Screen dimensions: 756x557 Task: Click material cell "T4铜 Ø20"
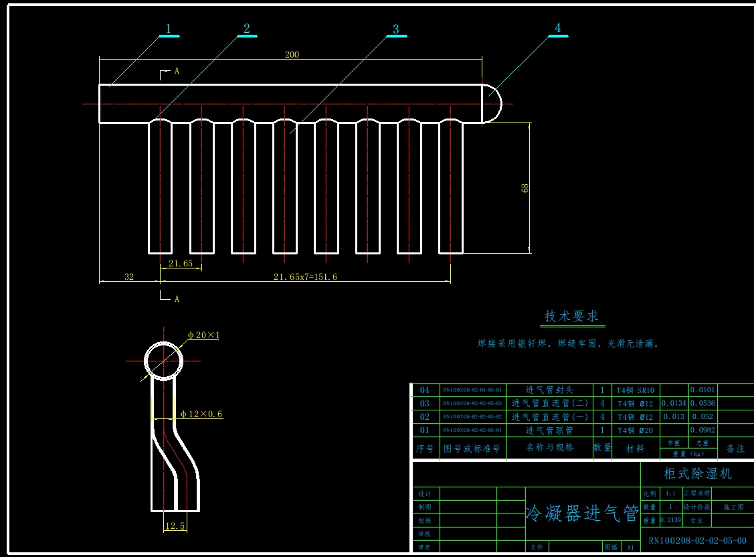coord(636,430)
